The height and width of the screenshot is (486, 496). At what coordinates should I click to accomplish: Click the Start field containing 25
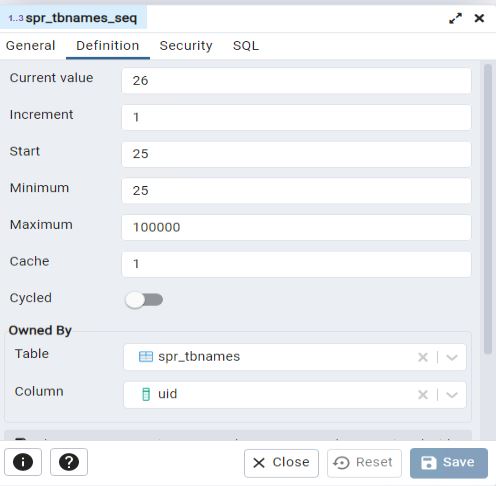point(296,154)
